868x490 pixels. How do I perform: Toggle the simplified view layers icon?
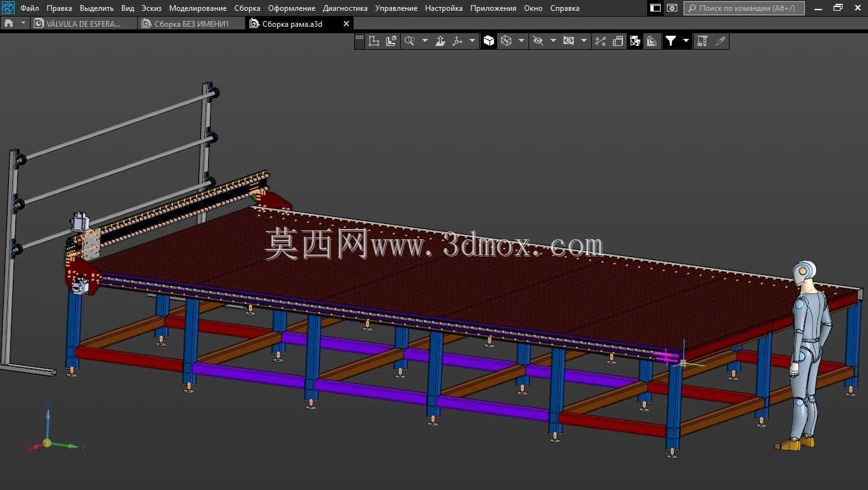click(x=652, y=41)
